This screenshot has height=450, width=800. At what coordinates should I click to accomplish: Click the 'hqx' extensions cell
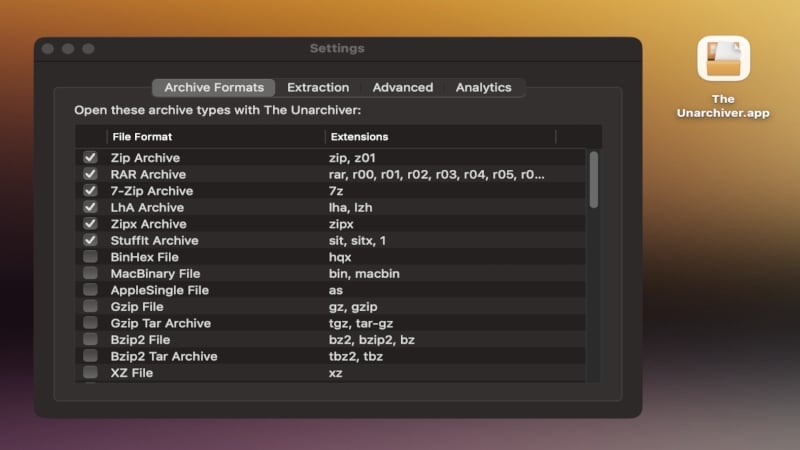pyautogui.click(x=340, y=257)
